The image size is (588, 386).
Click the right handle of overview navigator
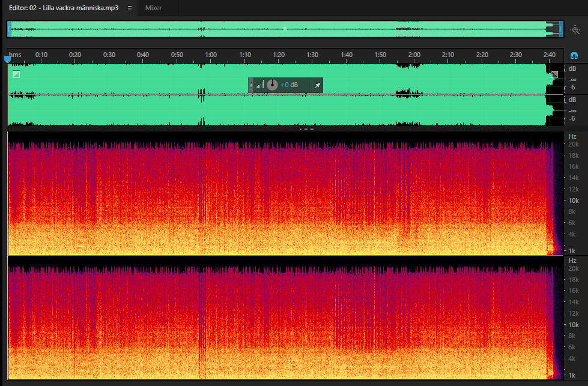562,29
